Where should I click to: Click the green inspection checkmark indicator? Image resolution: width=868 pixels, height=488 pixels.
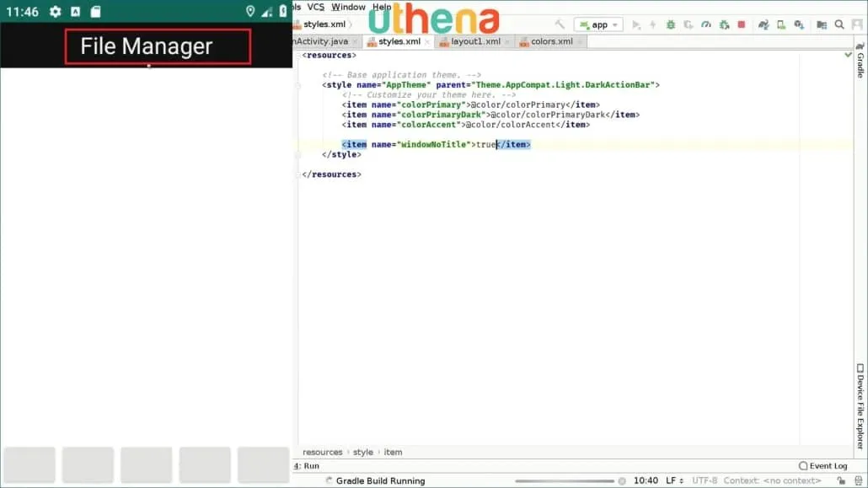(848, 55)
